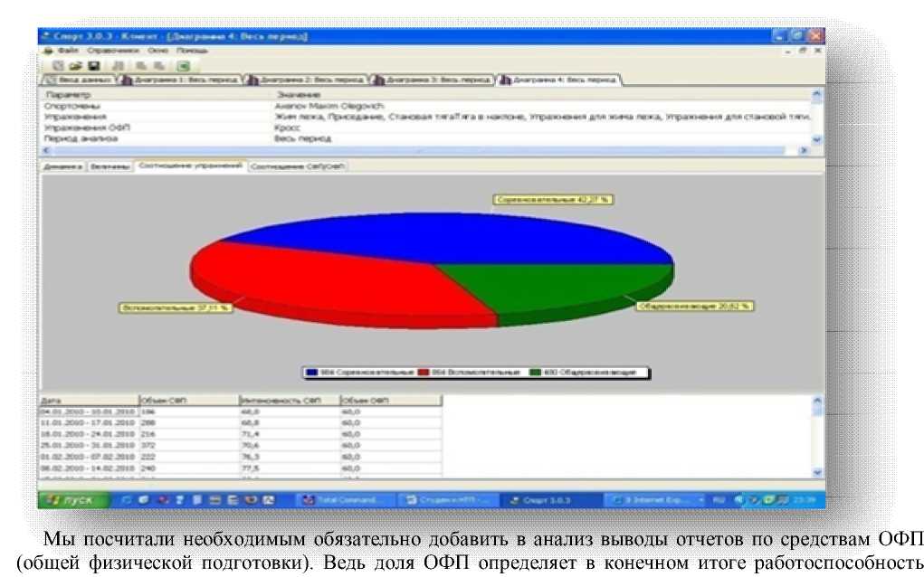Click the Save floppy disk icon
Image resolution: width=924 pixels, height=577 pixels.
(x=94, y=66)
